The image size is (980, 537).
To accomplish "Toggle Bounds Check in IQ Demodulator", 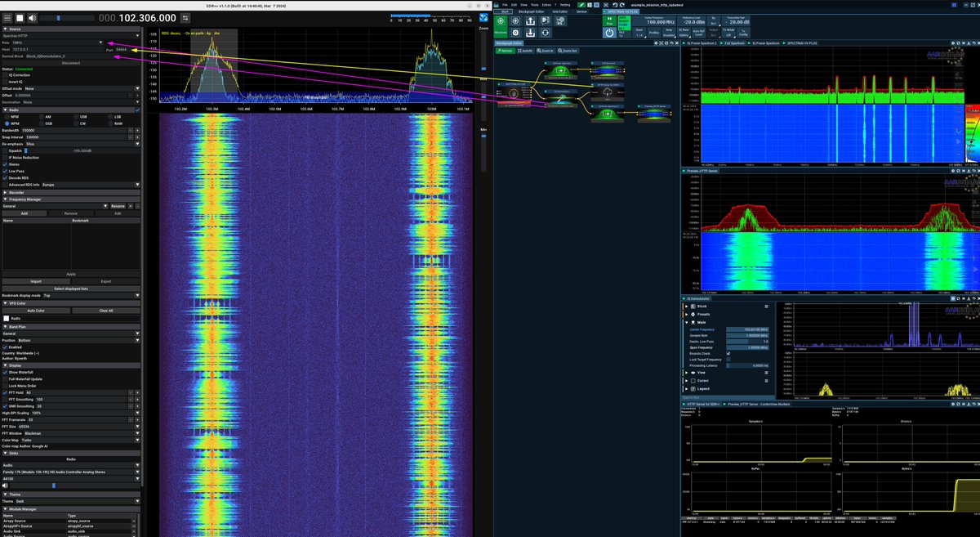I will 728,354.
